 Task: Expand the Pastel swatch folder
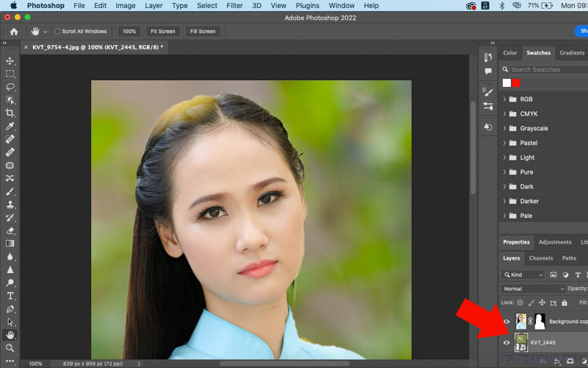(504, 143)
